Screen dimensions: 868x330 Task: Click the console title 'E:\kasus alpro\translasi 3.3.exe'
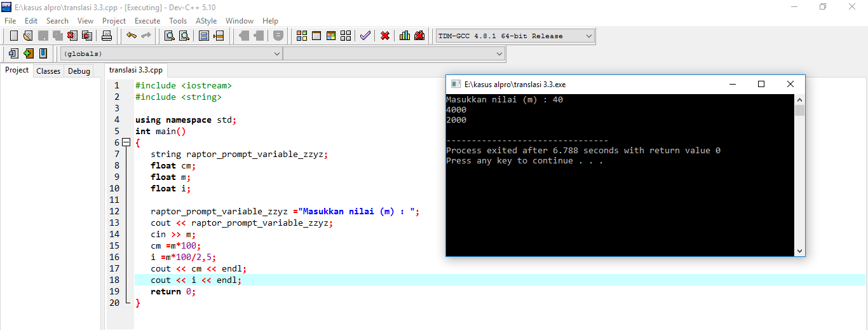[515, 84]
